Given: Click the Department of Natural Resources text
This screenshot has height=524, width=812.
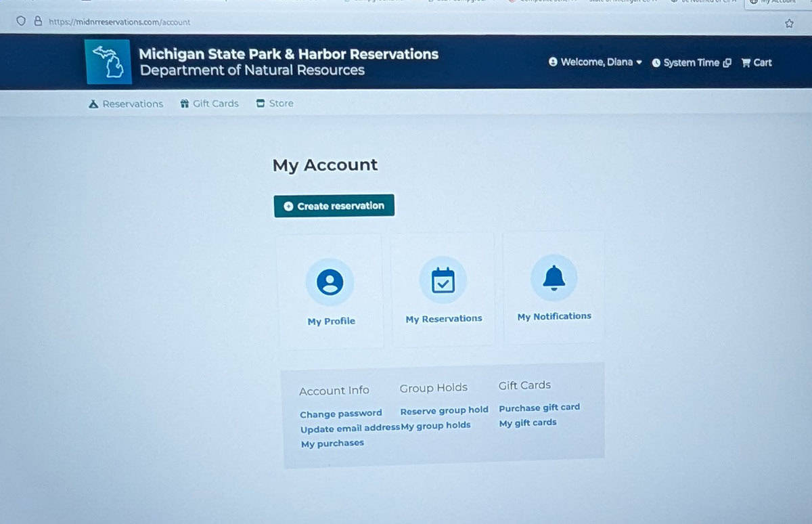Looking at the screenshot, I should pyautogui.click(x=252, y=70).
